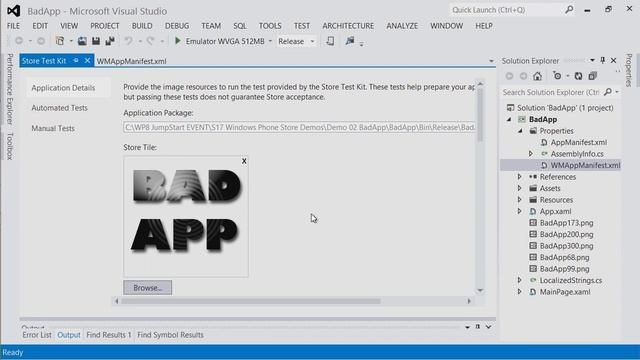Click the Visual Studio logo icon
This screenshot has width=640, height=360.
[13, 11]
